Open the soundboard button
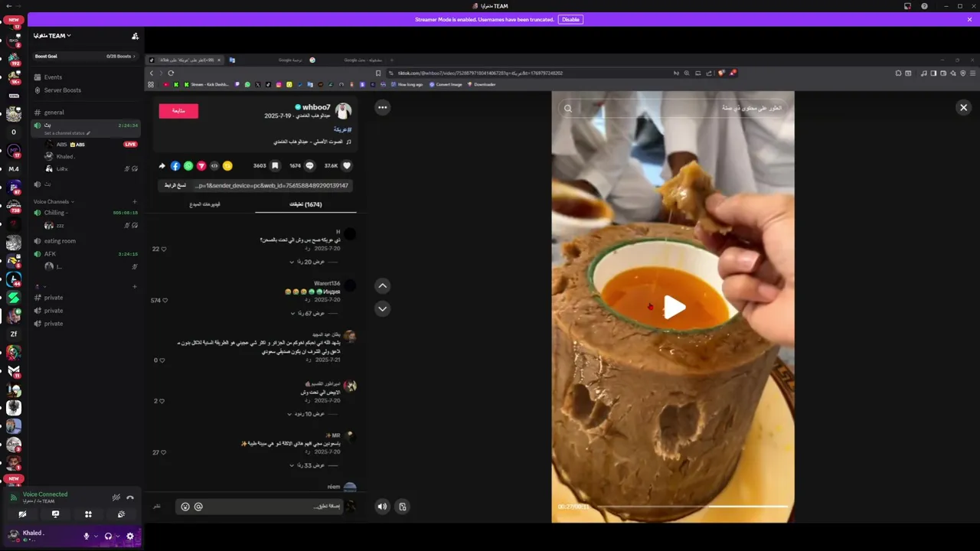This screenshot has height=551, width=980. [121, 514]
